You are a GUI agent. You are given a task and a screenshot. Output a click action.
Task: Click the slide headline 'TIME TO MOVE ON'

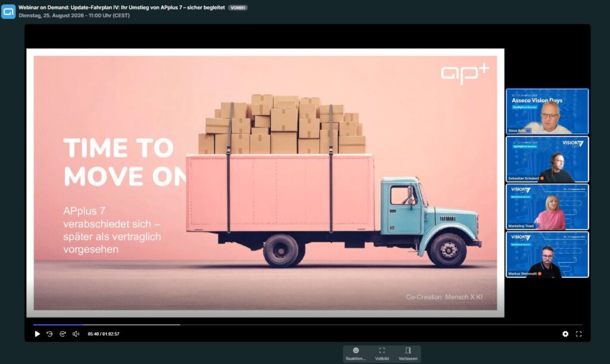(125, 162)
